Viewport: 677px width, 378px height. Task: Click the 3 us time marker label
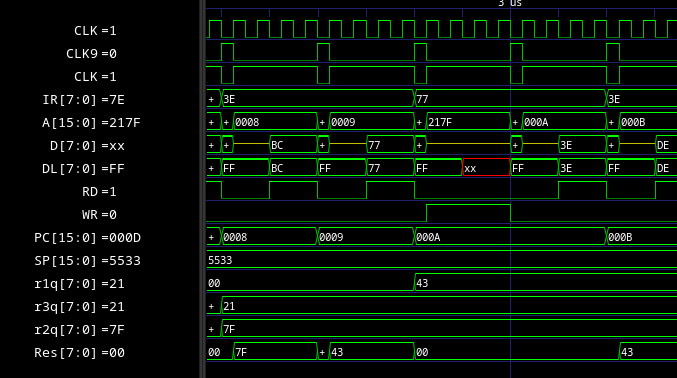(x=510, y=3)
